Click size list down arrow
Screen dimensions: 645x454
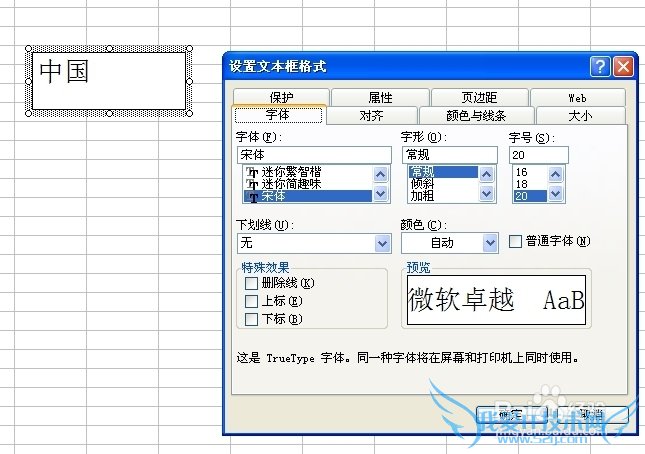point(556,193)
